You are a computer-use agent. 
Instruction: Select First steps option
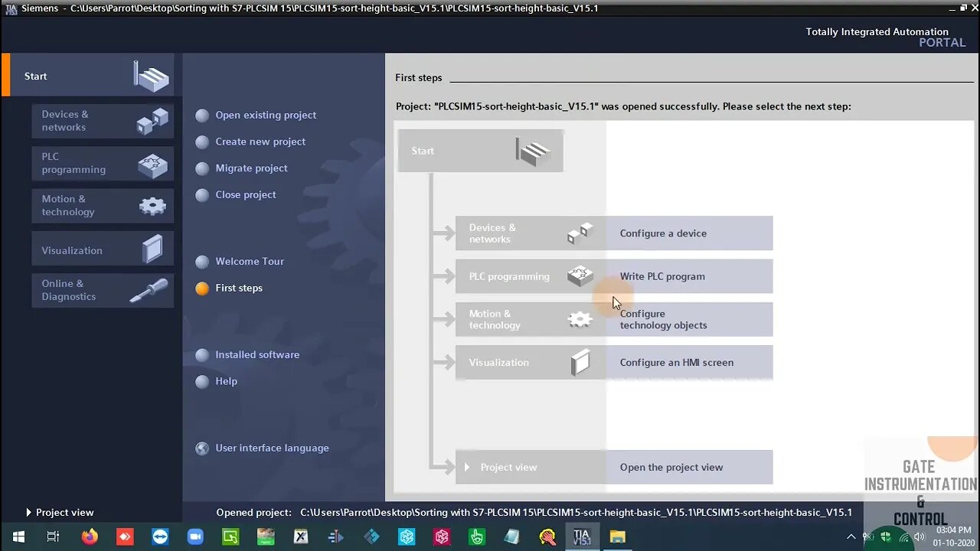click(x=239, y=288)
